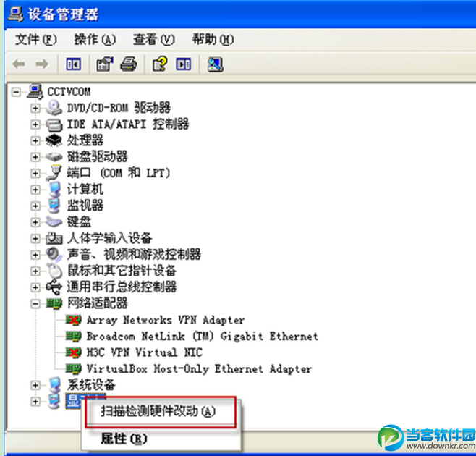The width and height of the screenshot is (476, 456).
Task: Collapse the CCTVCOM root node
Action: click(16, 92)
